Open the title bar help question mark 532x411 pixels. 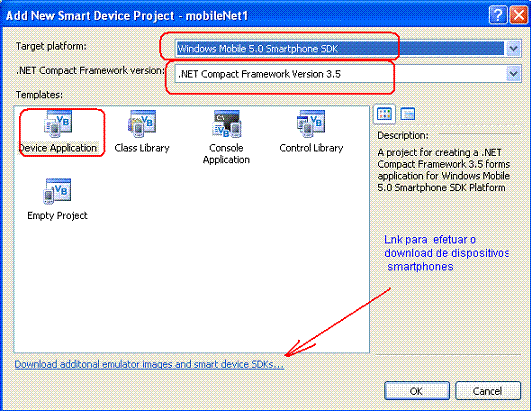pos(497,15)
